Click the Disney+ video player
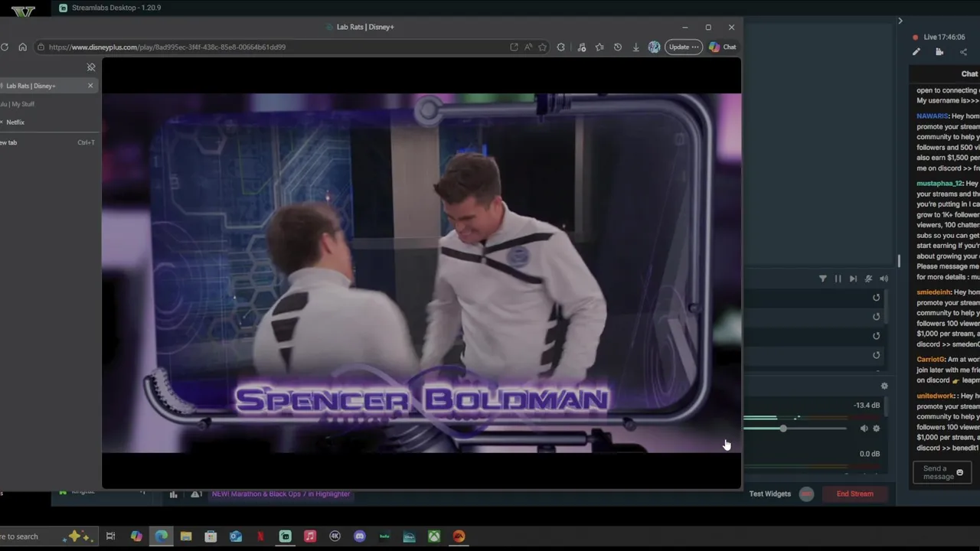 coord(421,272)
